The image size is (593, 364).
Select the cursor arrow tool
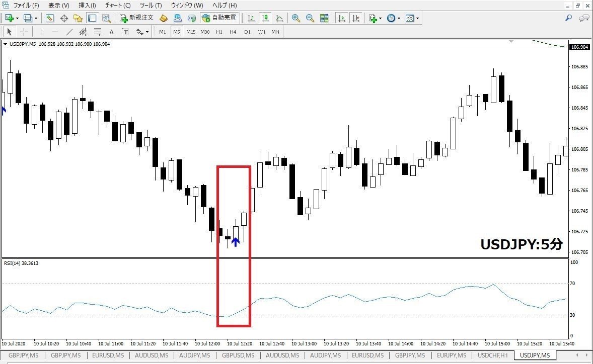click(x=10, y=32)
